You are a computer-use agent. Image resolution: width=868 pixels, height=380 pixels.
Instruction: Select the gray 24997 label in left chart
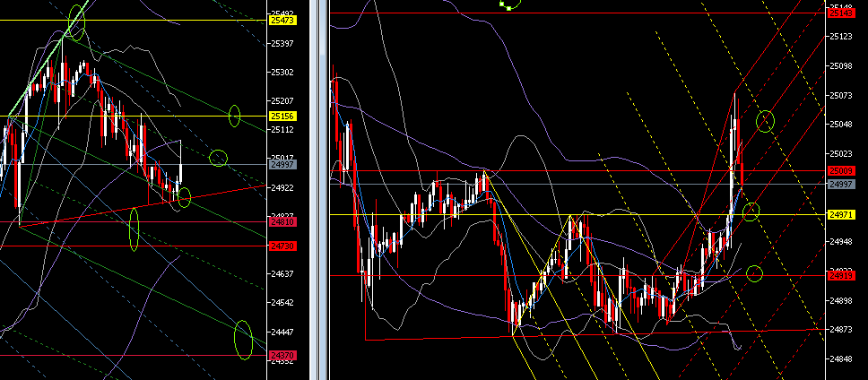(282, 164)
